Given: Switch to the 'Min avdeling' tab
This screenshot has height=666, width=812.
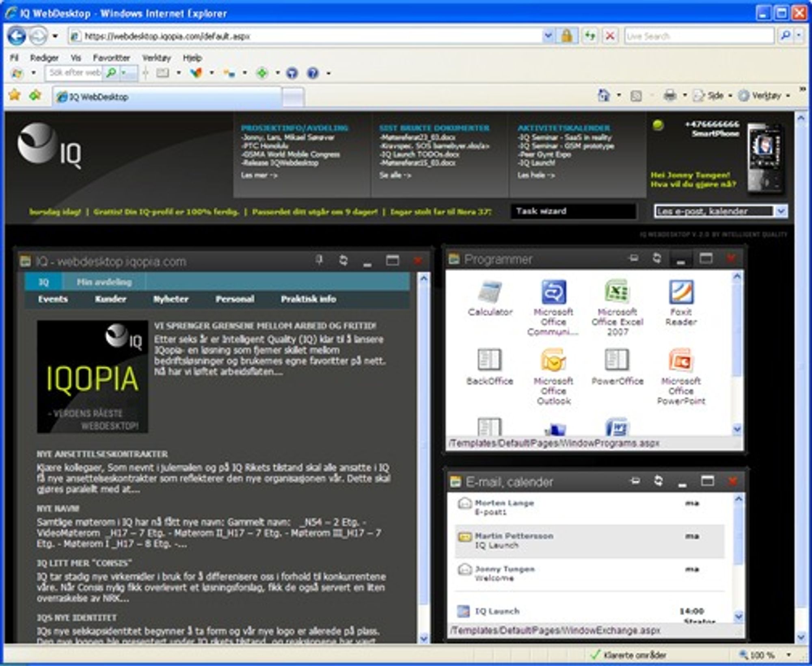Looking at the screenshot, I should tap(104, 282).
